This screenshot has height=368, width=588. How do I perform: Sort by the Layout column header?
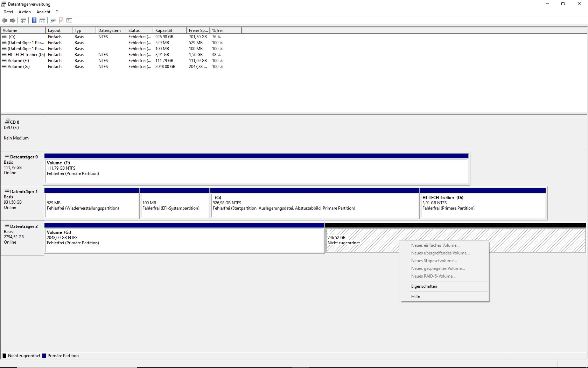pos(59,30)
